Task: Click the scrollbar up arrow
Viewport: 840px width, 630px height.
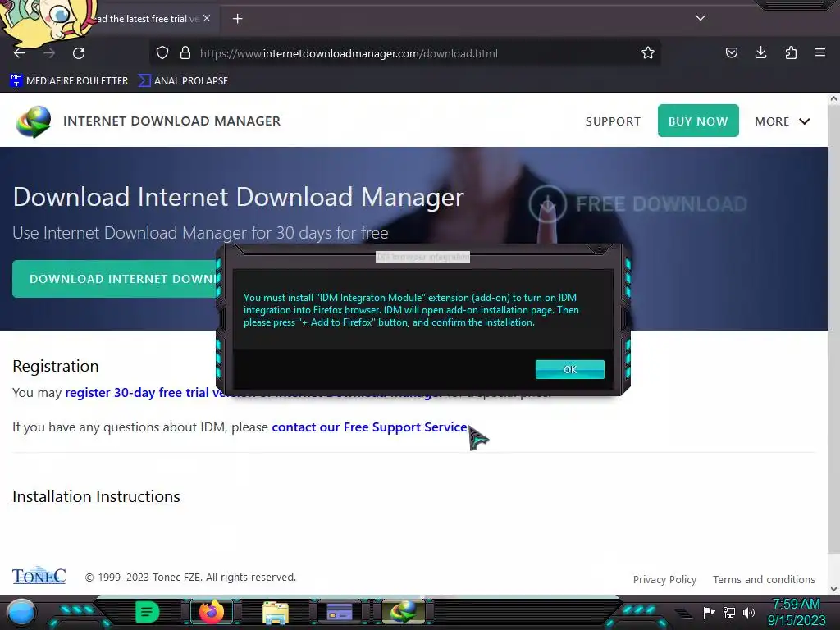Action: [x=833, y=98]
